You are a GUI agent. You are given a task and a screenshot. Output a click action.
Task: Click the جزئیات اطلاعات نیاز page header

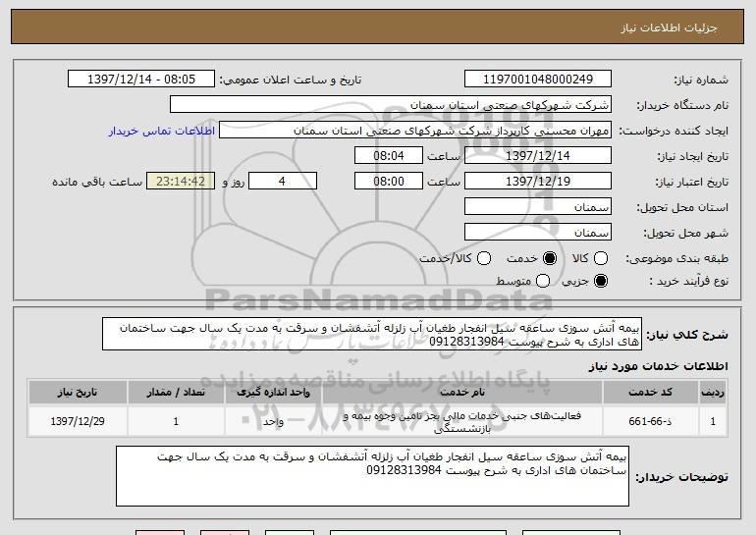(669, 27)
